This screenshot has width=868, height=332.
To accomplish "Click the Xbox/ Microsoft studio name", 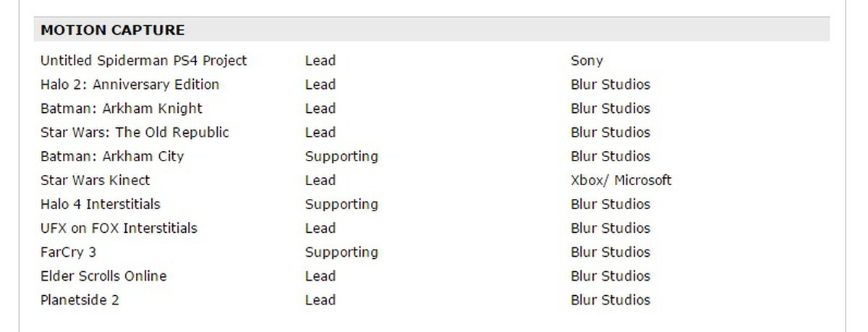I will [x=621, y=180].
